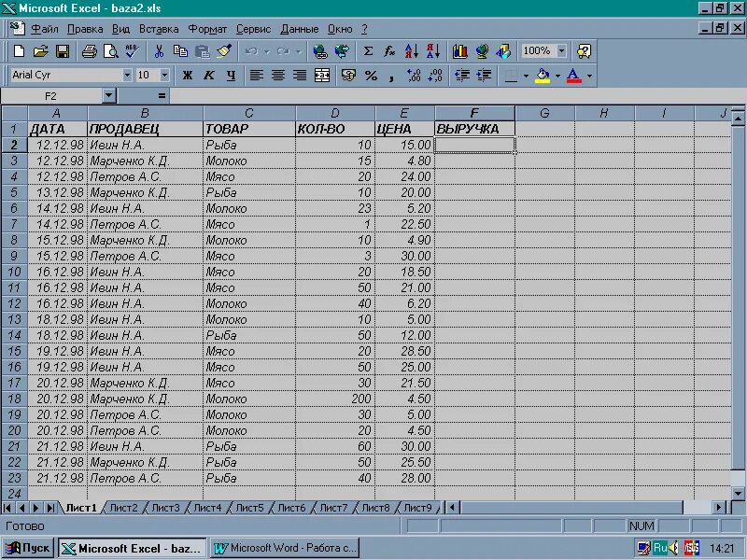Click the edit formula equals button
The width and height of the screenshot is (747, 560).
tap(162, 96)
